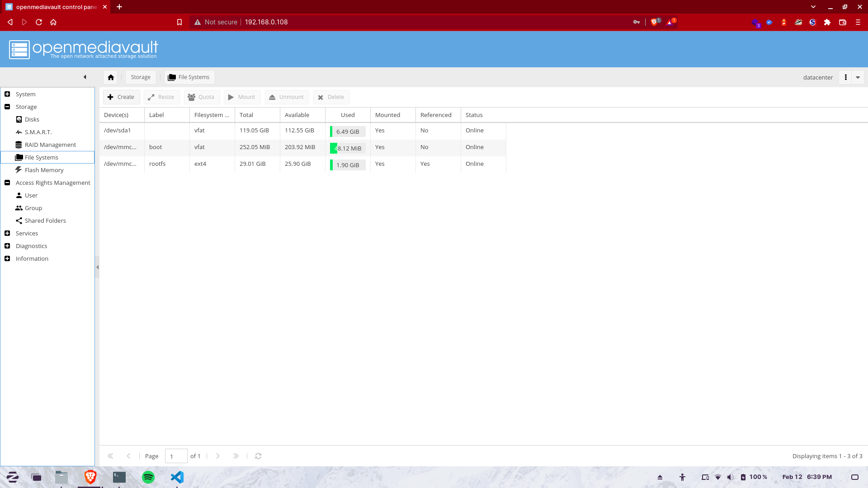Open browser hamburger menu
The image size is (868, 488).
858,22
